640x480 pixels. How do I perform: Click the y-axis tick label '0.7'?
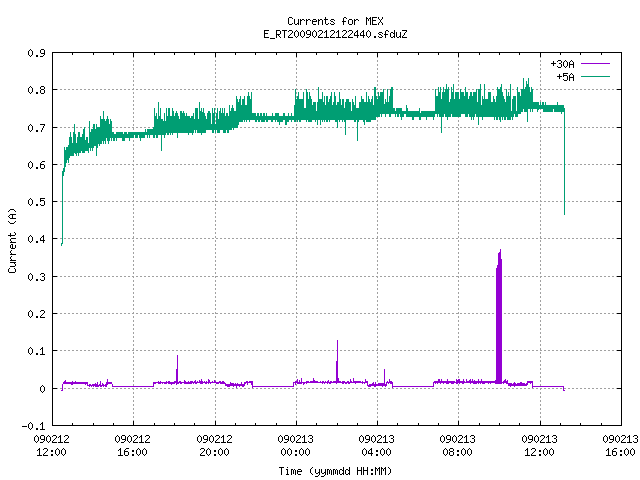(x=37, y=128)
